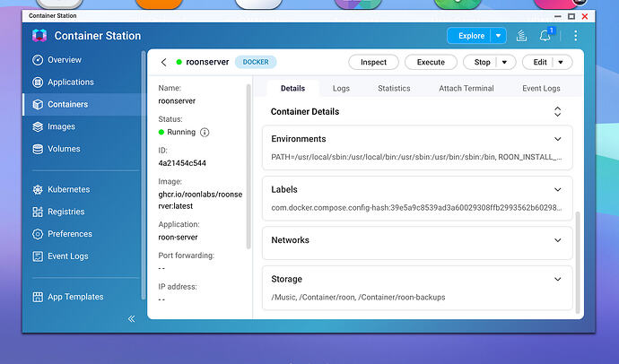619x364 pixels.
Task: Click the Inspect button
Action: point(373,62)
